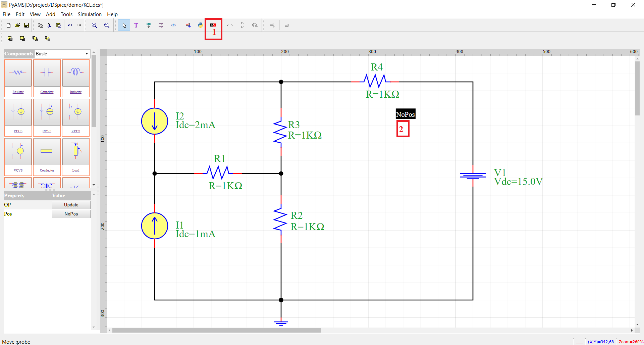This screenshot has height=345, width=644.
Task: Zoom in on the schematic
Action: 95,25
